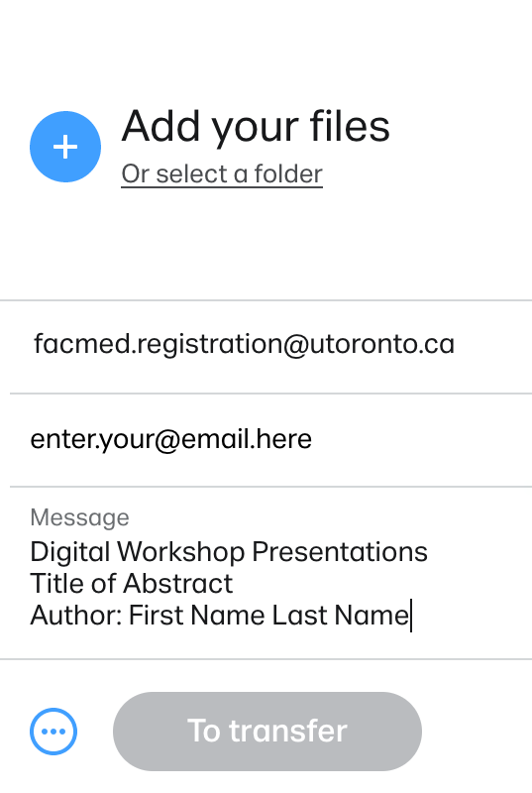532x793 pixels.
Task: Click the word 'Workshop' in the message
Action: [x=181, y=552]
